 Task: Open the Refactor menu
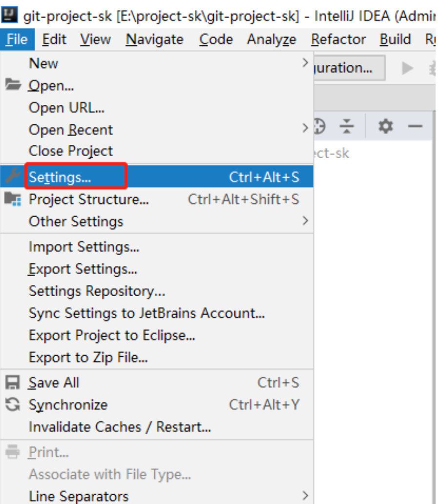[338, 39]
